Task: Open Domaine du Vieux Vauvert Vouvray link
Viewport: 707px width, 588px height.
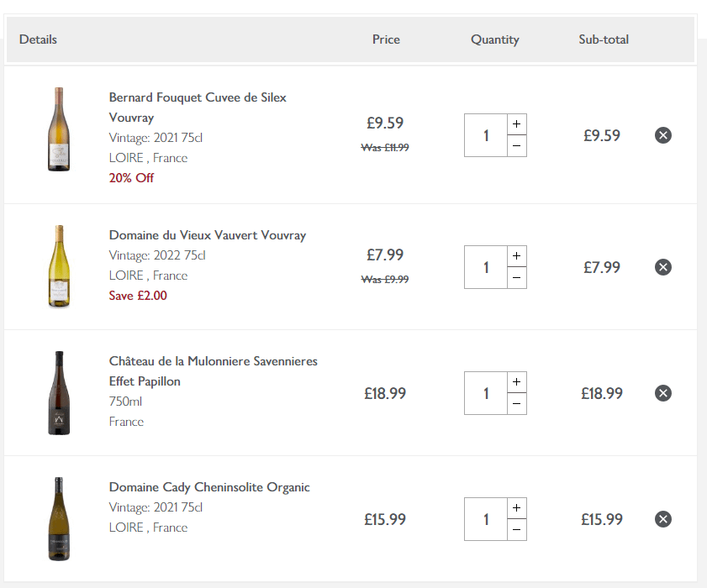Action: 207,235
